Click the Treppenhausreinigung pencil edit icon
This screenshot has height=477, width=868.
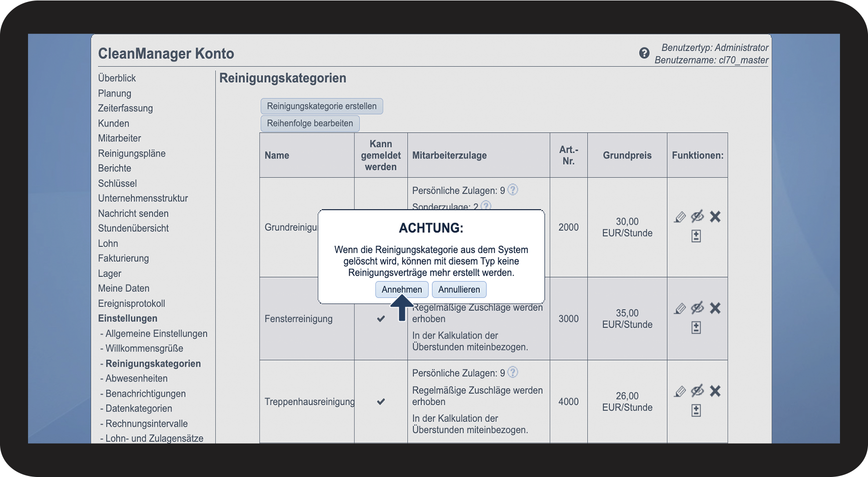[680, 391]
